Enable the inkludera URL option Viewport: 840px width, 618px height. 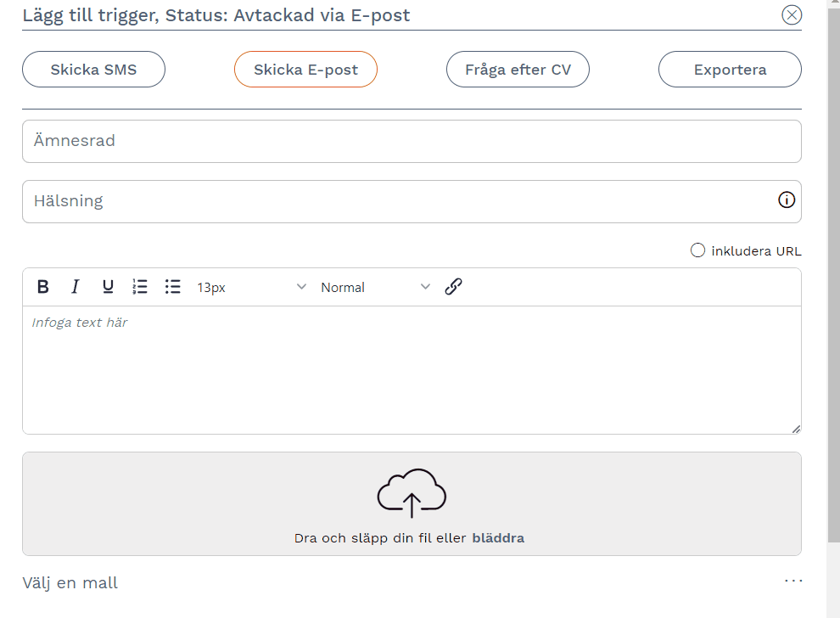coord(697,250)
